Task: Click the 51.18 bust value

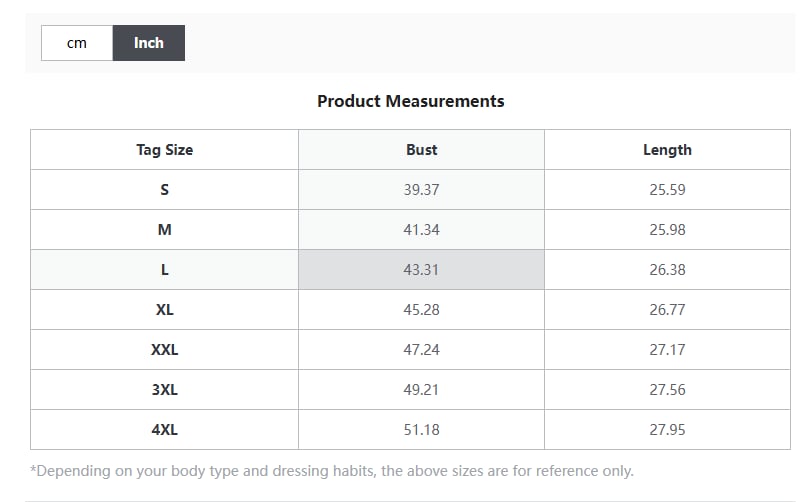Action: (x=421, y=430)
